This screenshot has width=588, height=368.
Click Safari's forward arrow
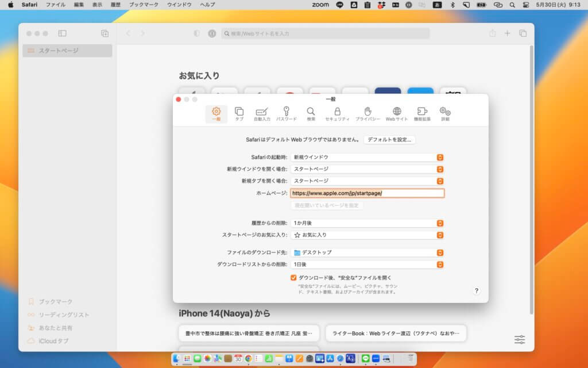point(143,33)
